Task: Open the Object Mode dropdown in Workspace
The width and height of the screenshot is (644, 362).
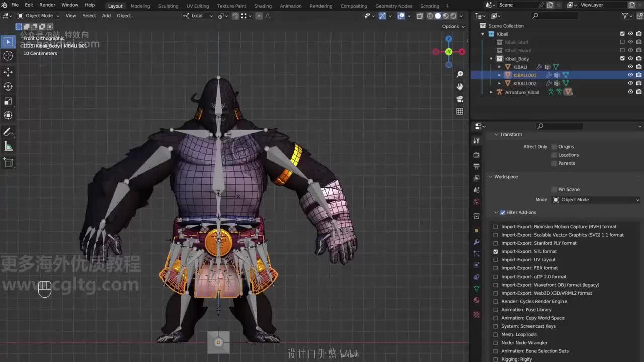Action: pos(596,200)
